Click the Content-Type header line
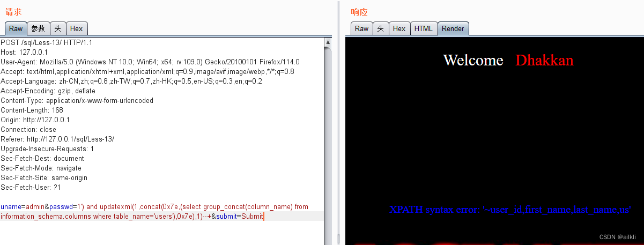This screenshot has height=245, width=644. click(x=77, y=100)
